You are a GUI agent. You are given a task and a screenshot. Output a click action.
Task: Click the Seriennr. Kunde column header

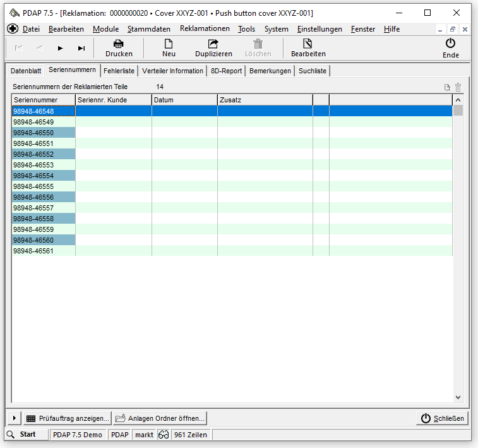[x=114, y=100]
